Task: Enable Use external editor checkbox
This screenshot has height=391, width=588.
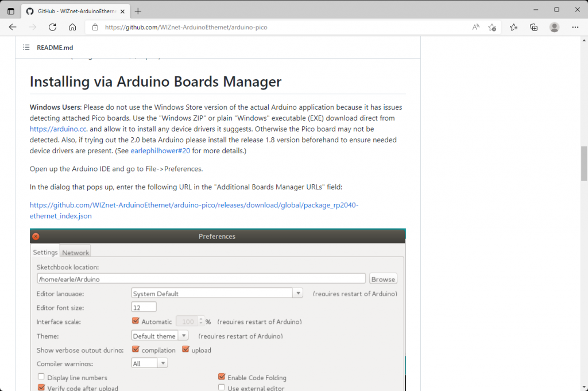Action: [222, 387]
